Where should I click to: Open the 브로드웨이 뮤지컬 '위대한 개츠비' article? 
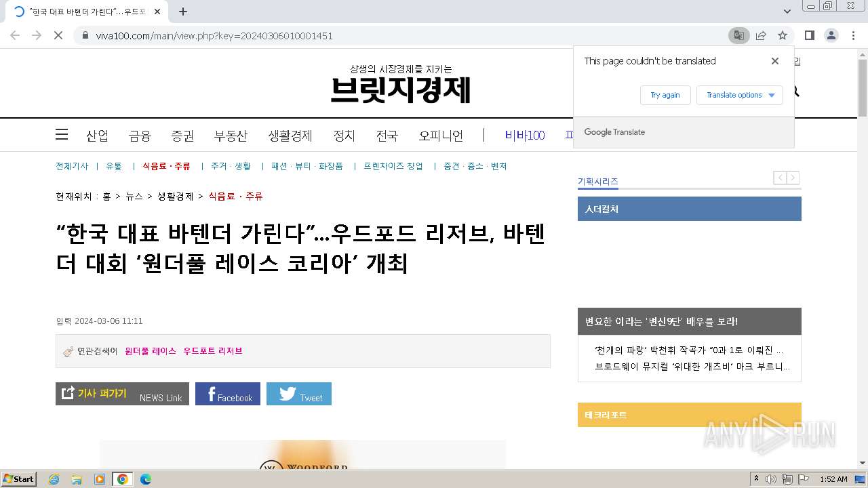coord(692,367)
